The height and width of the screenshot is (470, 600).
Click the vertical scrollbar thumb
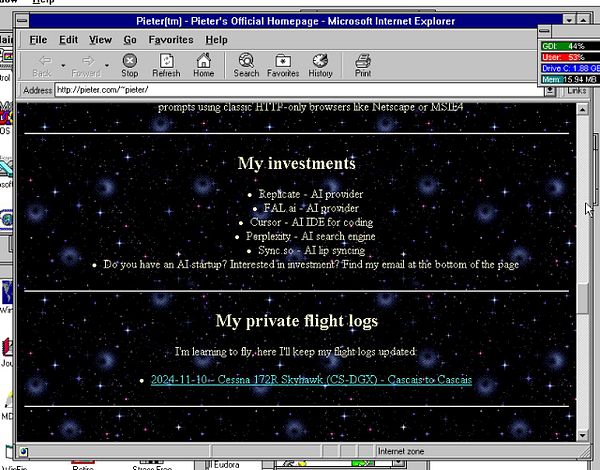pyautogui.click(x=582, y=299)
